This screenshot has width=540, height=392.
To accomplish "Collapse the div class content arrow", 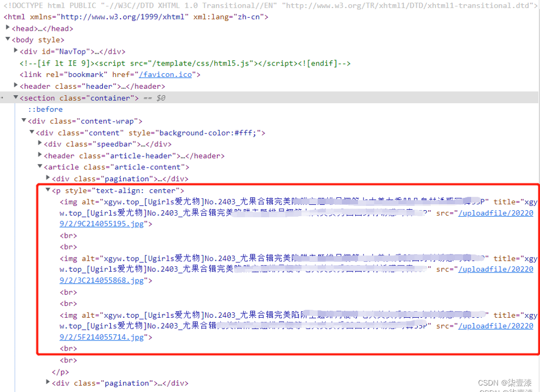I will click(32, 132).
